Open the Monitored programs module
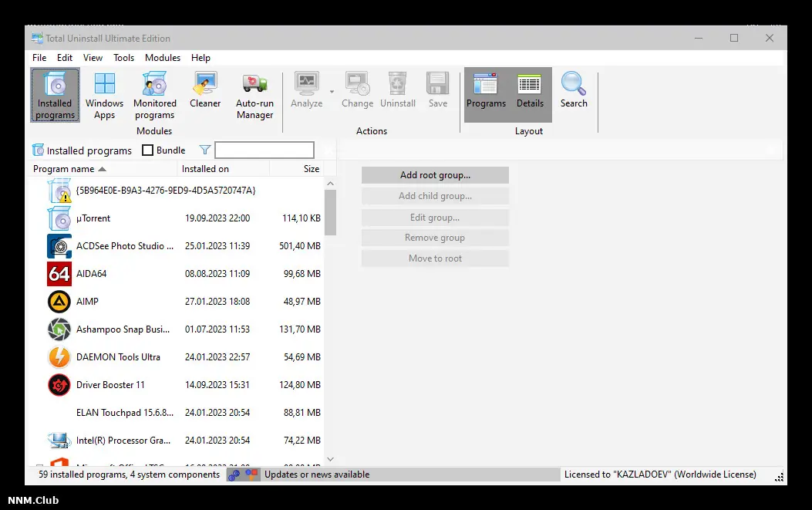 [154, 95]
